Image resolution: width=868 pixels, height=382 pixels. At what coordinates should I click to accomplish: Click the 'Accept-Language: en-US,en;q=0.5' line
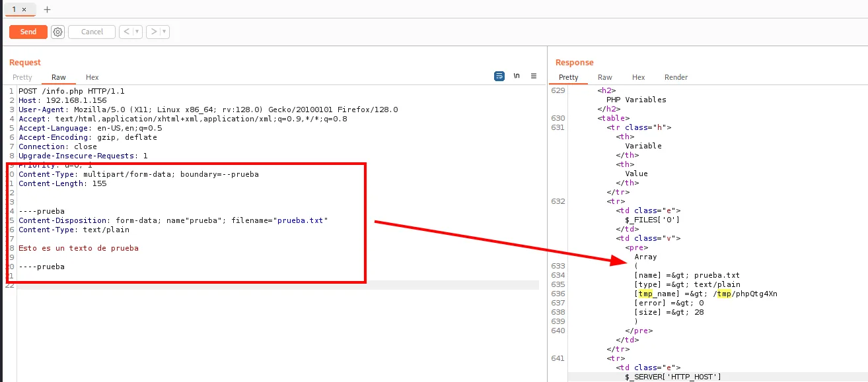[x=90, y=128]
